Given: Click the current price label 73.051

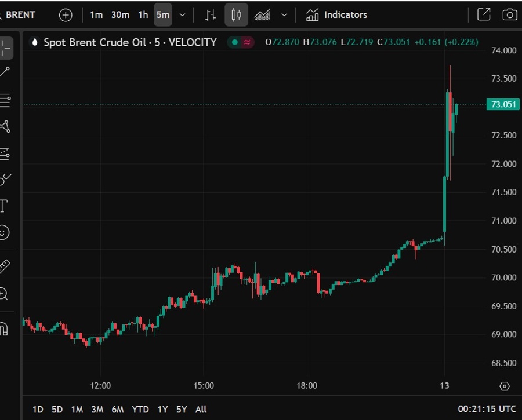Looking at the screenshot, I should (x=503, y=104).
